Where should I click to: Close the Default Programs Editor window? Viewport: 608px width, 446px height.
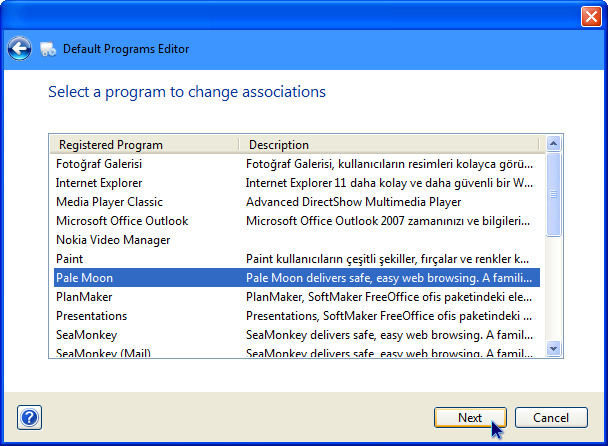coord(591,17)
